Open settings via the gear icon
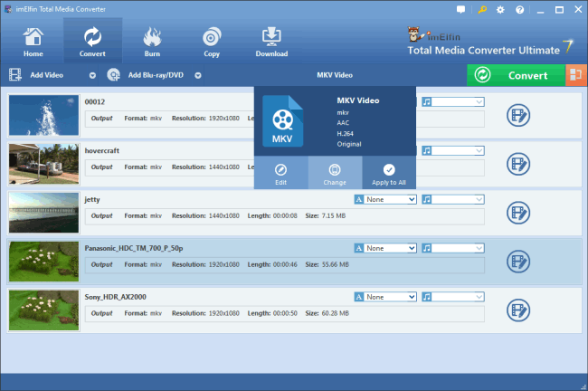 point(500,10)
